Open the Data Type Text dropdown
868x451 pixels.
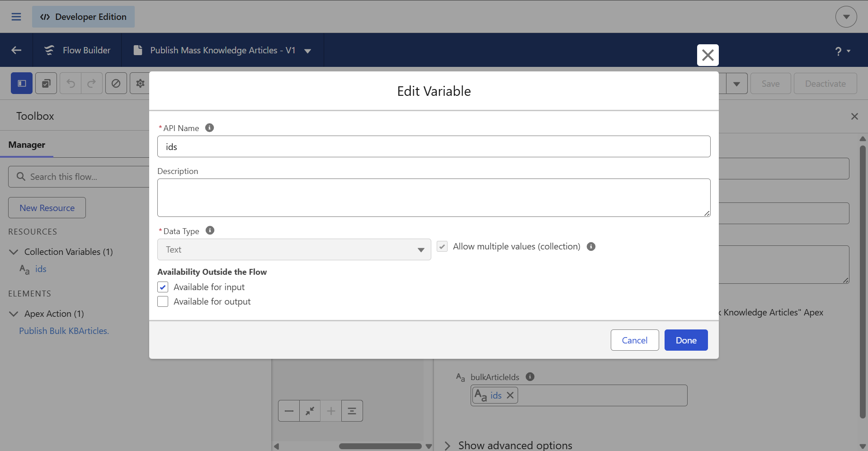point(294,249)
